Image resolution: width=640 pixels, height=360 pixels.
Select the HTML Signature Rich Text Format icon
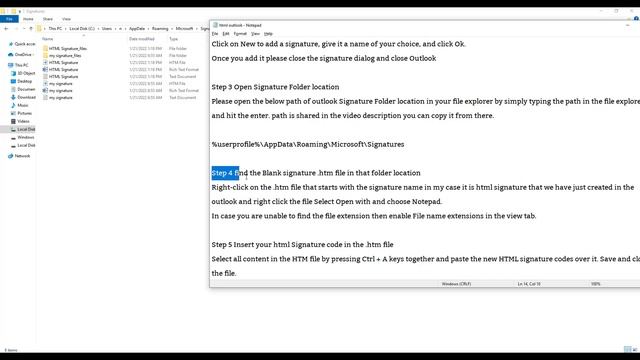[45, 69]
